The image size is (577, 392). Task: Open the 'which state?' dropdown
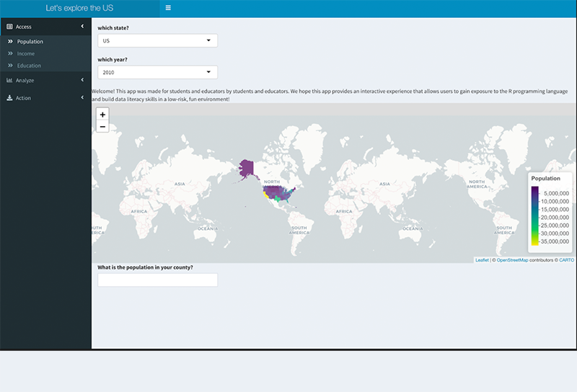tap(157, 41)
